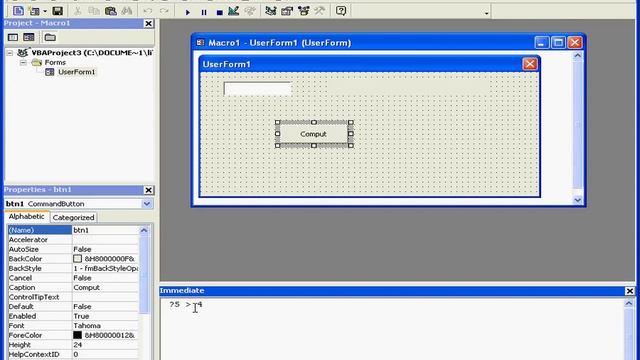The image size is (640, 360).
Task: Open the toolbar options arrow
Action: coord(487,13)
